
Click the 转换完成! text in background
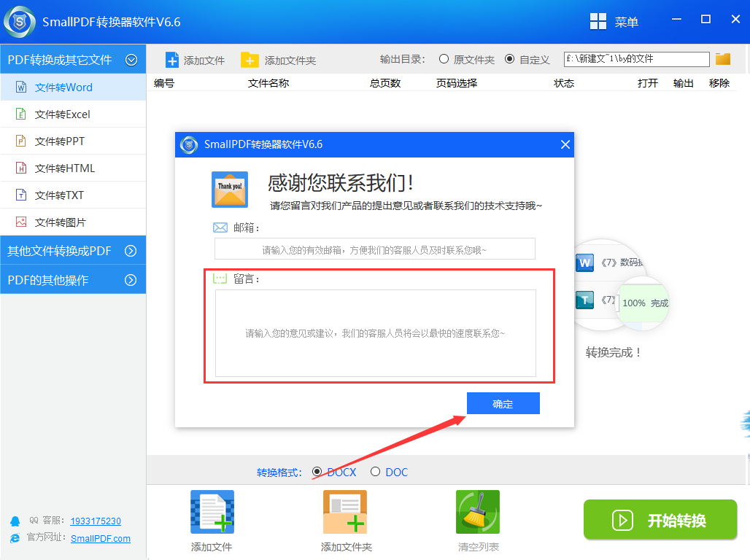click(613, 352)
